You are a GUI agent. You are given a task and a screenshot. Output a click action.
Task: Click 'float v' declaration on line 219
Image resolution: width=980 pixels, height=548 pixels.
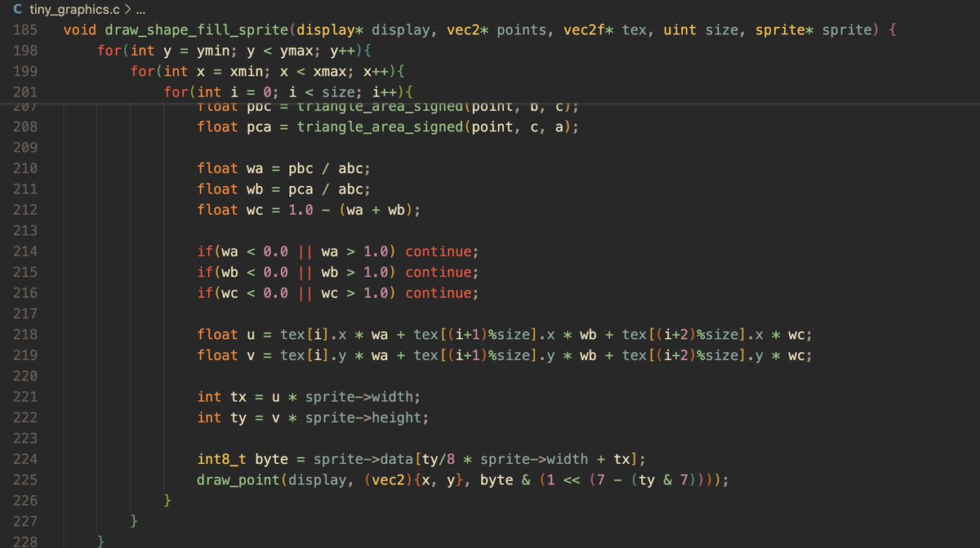pos(226,355)
